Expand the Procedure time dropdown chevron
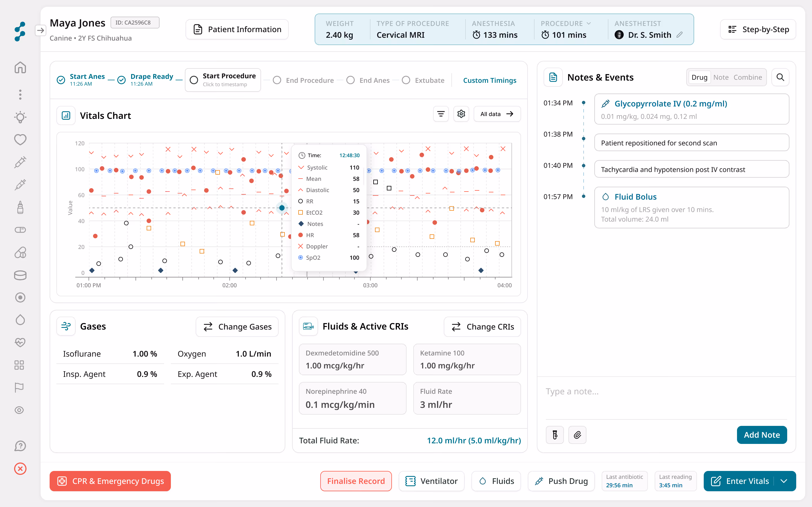 tap(588, 23)
